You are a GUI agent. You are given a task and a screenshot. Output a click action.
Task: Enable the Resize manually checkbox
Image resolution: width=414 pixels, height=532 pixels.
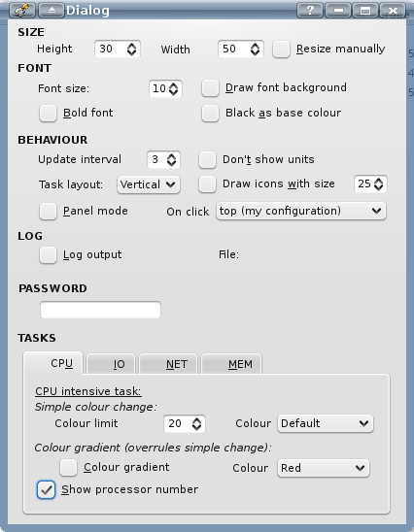(x=281, y=50)
